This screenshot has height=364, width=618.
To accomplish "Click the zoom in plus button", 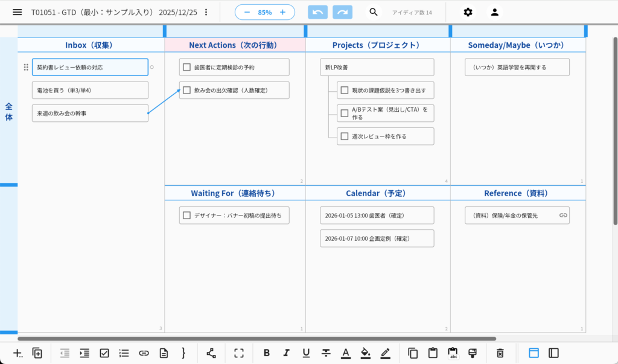I will [282, 12].
